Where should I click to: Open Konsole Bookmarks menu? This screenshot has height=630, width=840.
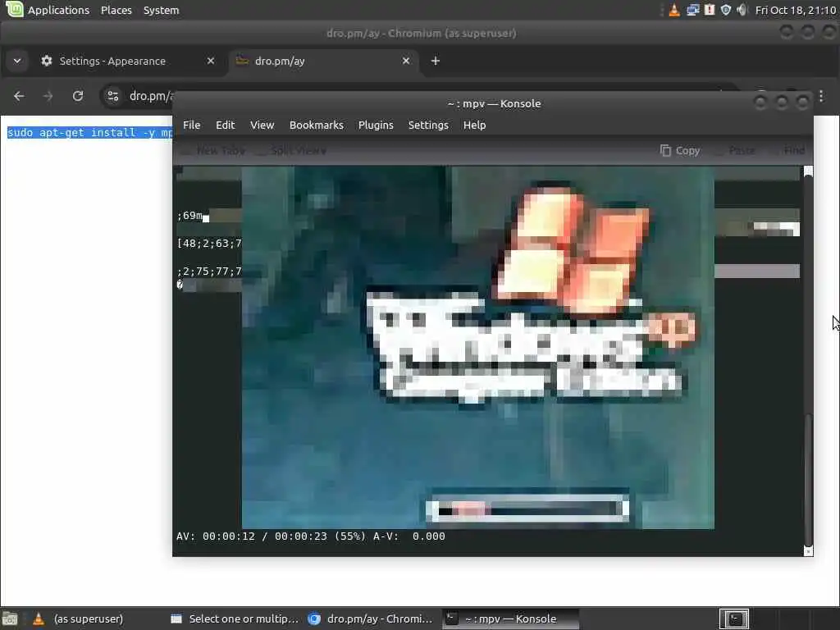[x=317, y=125]
